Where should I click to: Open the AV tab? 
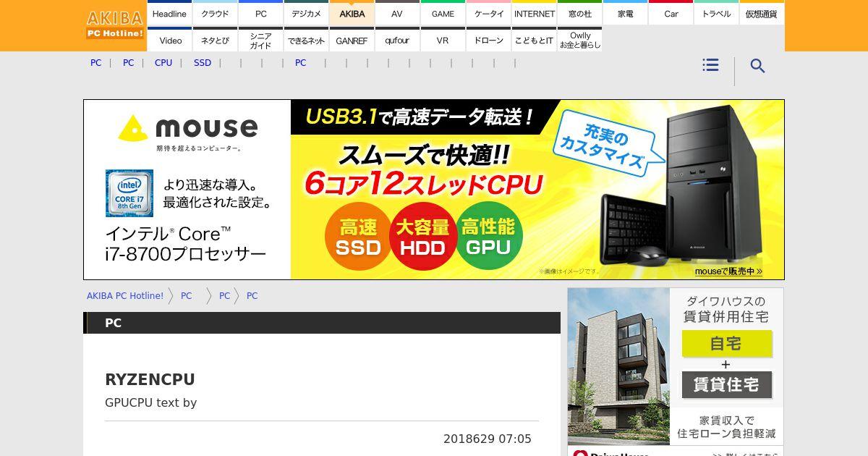point(397,14)
